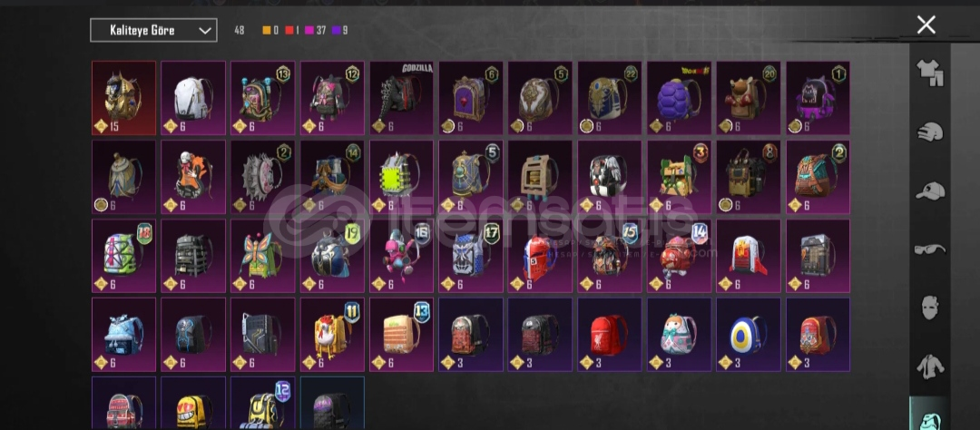
Task: Open the outfits category in the sidebar
Action: [930, 73]
